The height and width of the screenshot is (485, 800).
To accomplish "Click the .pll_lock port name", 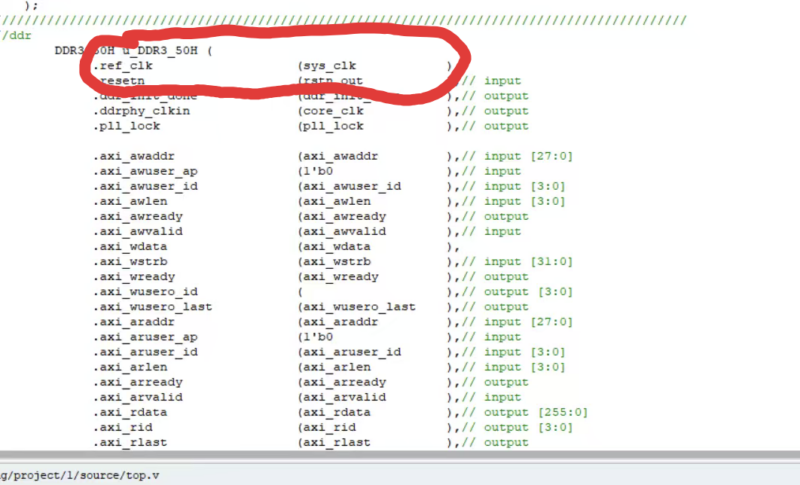I will click(126, 126).
